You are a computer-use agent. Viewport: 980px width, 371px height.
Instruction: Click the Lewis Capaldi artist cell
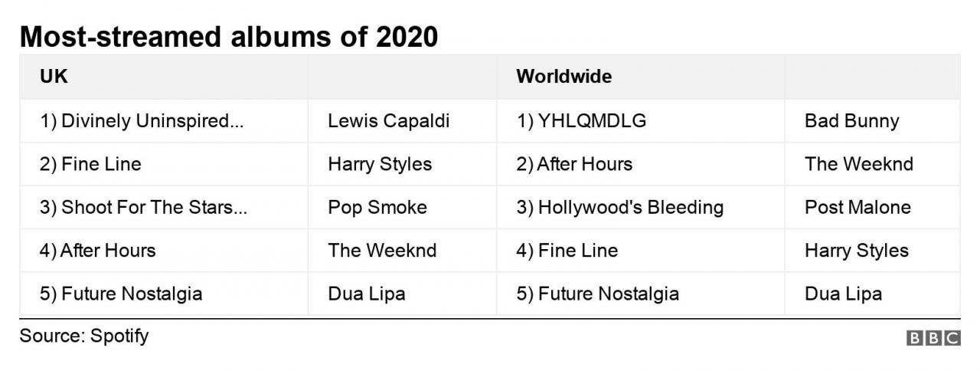(x=388, y=121)
